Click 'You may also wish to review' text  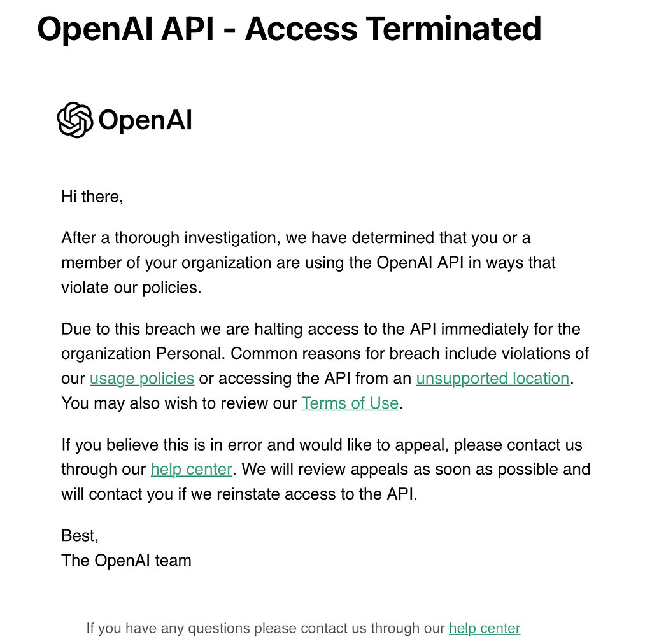coord(179,403)
